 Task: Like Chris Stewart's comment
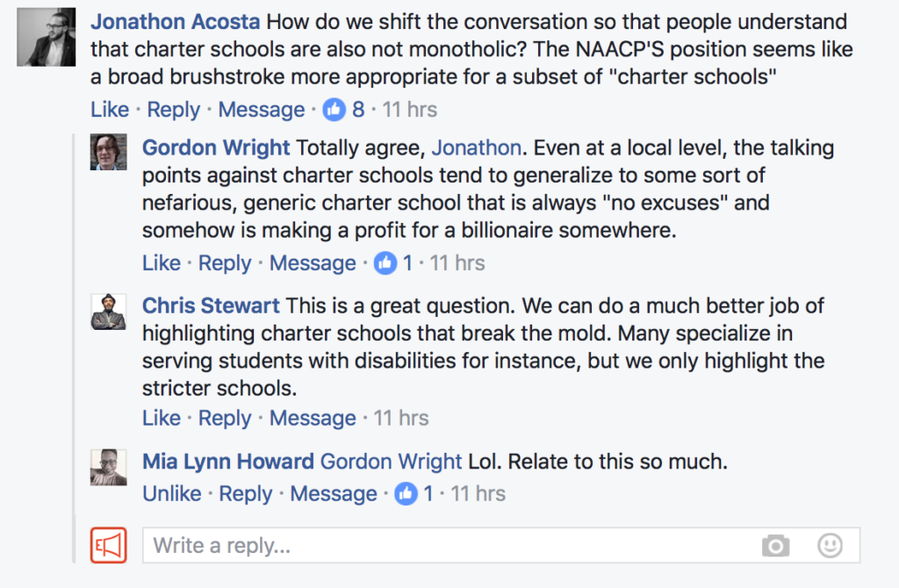click(162, 418)
